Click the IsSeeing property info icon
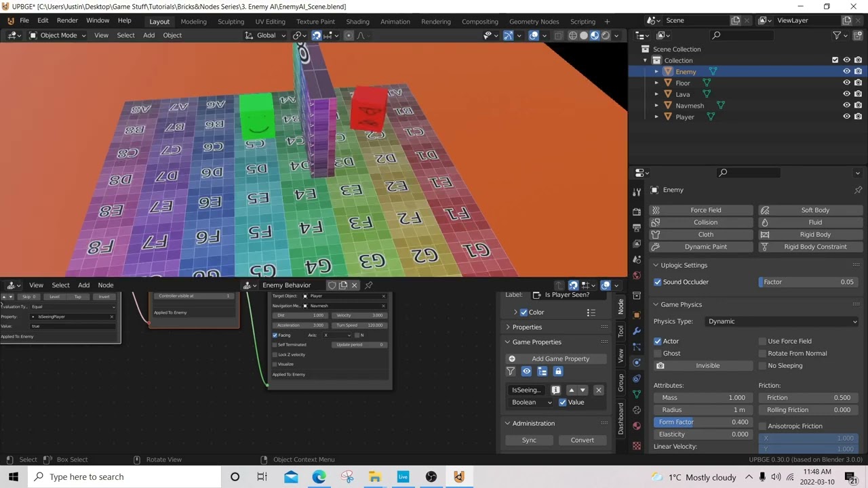The image size is (868, 488). (555, 390)
